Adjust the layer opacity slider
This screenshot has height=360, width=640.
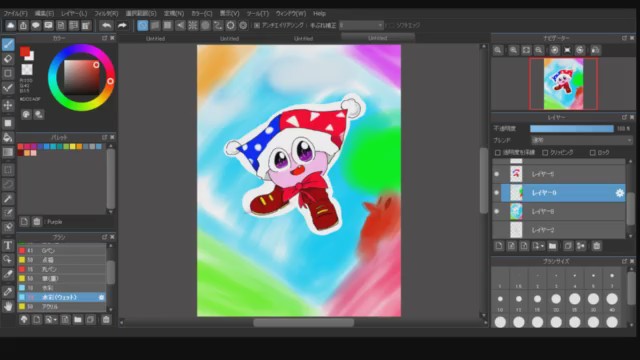point(571,129)
